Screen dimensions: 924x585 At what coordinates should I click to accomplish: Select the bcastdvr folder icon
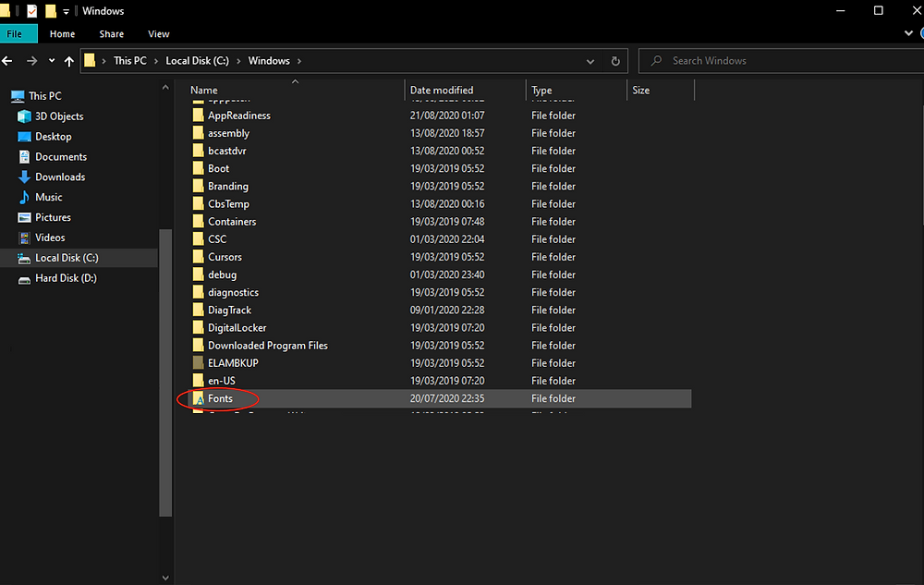199,151
